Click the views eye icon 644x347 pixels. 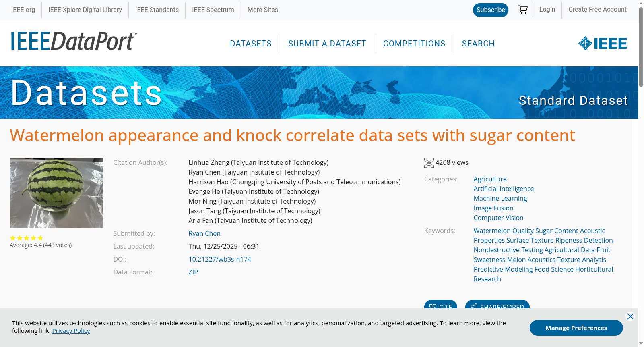pos(429,163)
